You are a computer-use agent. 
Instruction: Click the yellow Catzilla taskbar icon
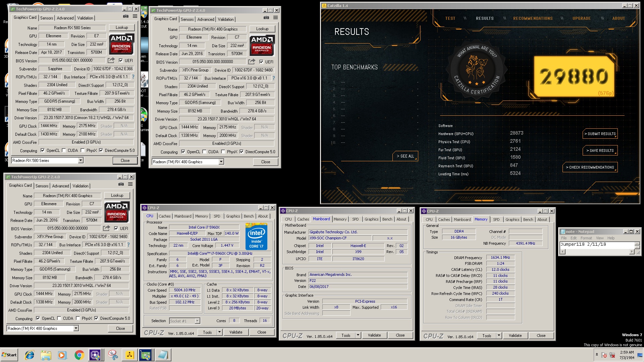[129, 355]
